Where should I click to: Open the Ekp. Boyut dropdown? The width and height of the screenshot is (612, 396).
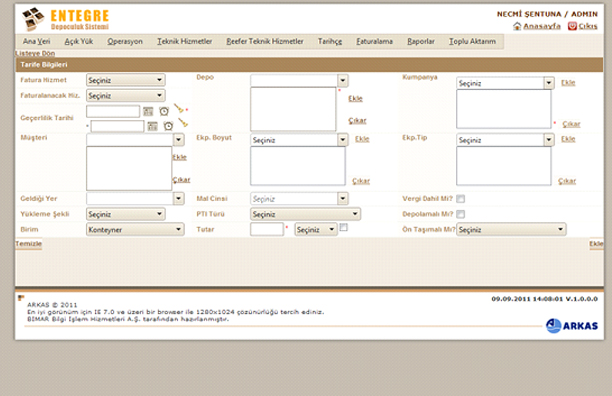click(299, 140)
